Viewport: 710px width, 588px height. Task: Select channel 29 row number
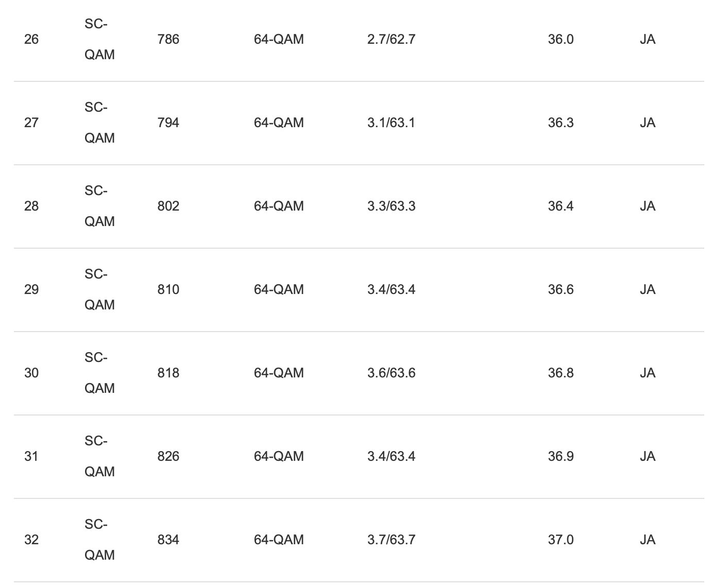(x=31, y=290)
